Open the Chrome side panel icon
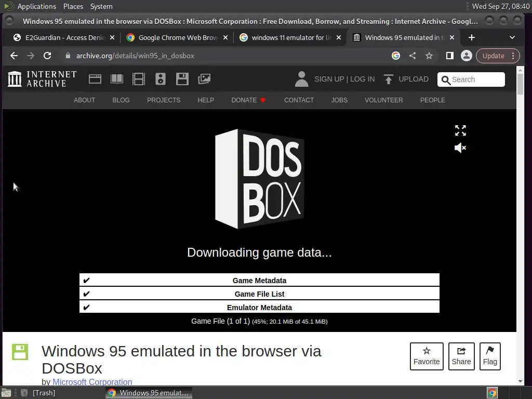Screen dimensions: 532x399 [x=450, y=56]
